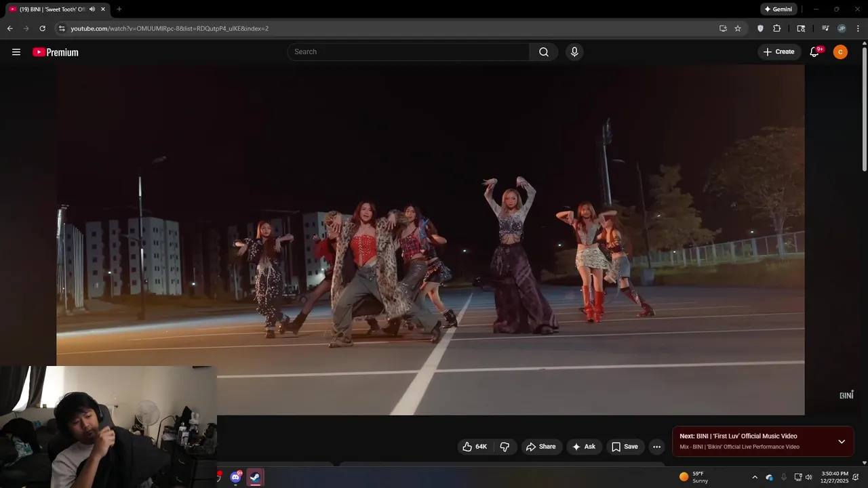The width and height of the screenshot is (868, 488).
Task: Reload the current page
Action: [x=42, y=28]
